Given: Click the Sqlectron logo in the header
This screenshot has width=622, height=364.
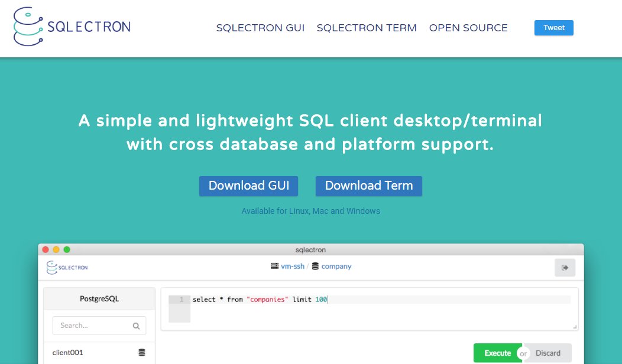Looking at the screenshot, I should click(72, 27).
